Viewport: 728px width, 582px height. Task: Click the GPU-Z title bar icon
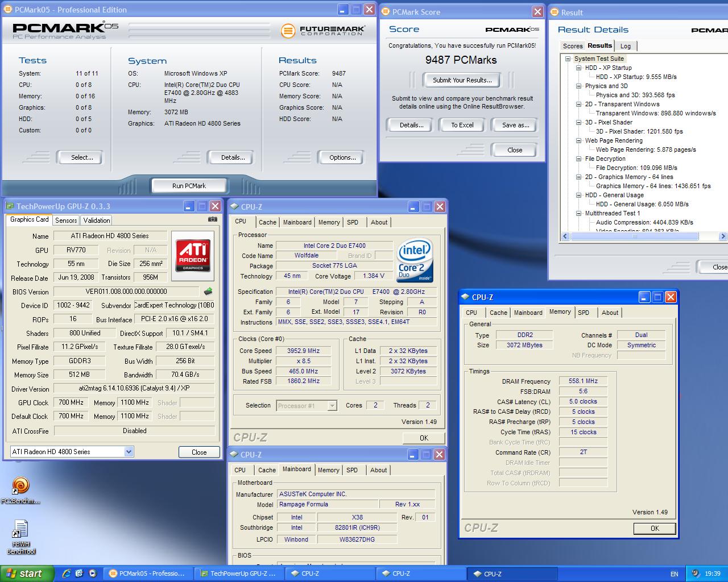10,206
